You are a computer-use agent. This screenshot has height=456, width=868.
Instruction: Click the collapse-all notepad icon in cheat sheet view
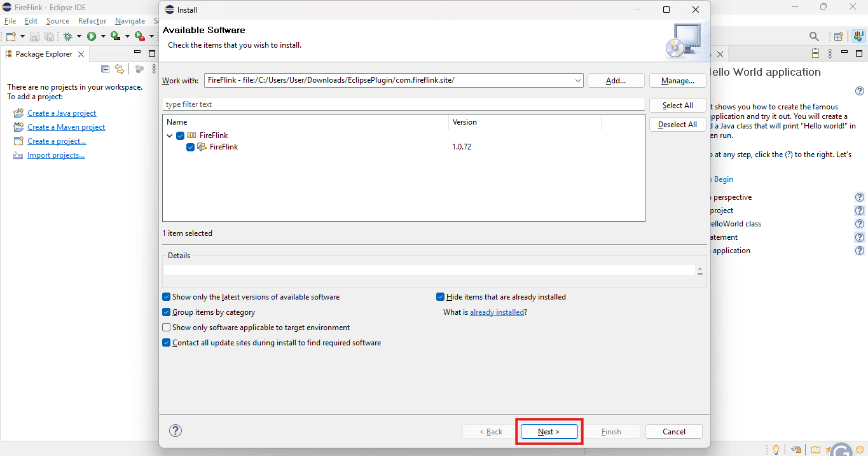(816, 53)
